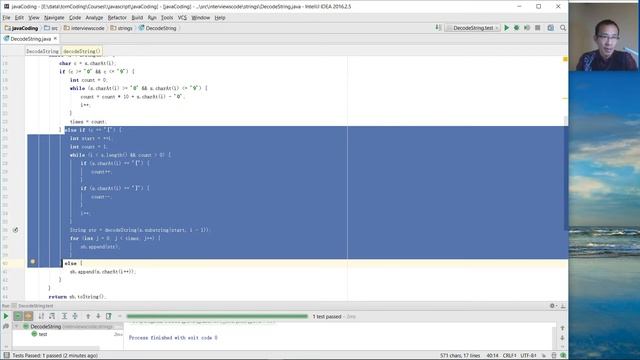Screen dimensions: 640x360
Task: Open the Refactor menu
Action: tap(117, 18)
